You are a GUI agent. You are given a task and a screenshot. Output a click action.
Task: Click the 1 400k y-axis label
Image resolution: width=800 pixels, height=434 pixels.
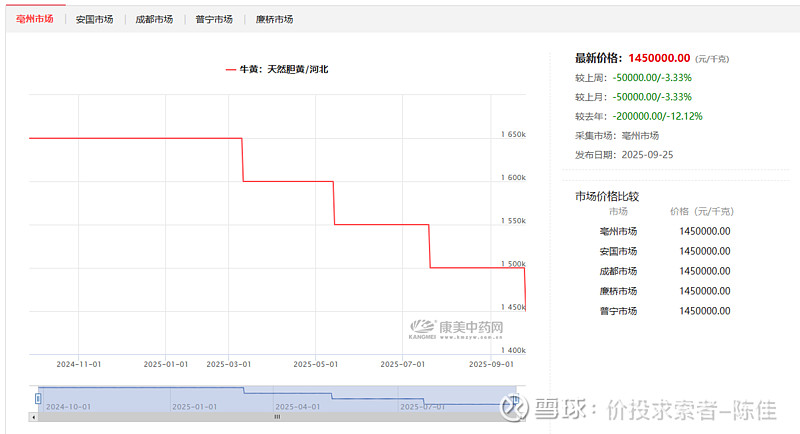tap(513, 350)
